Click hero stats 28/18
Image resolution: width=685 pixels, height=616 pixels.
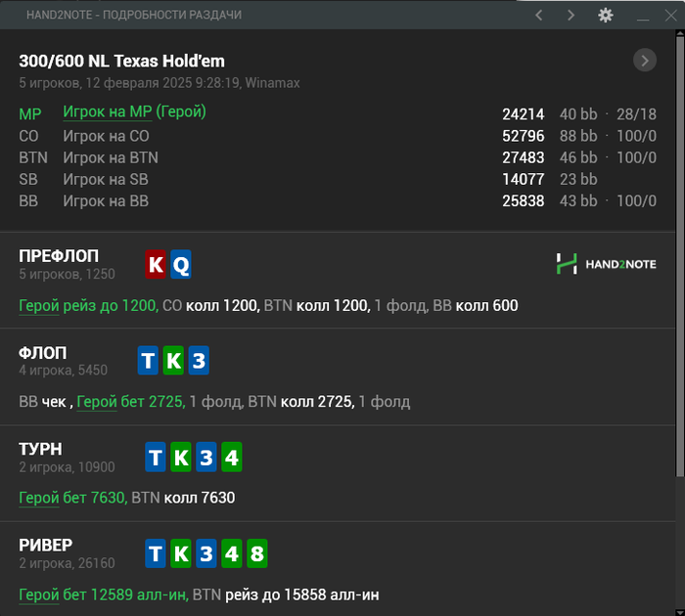tap(636, 114)
